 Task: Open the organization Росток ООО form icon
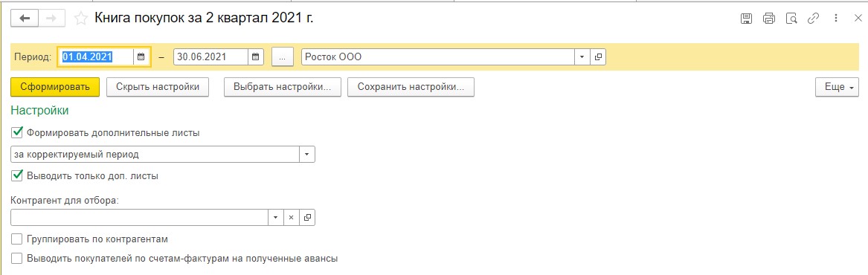point(599,56)
